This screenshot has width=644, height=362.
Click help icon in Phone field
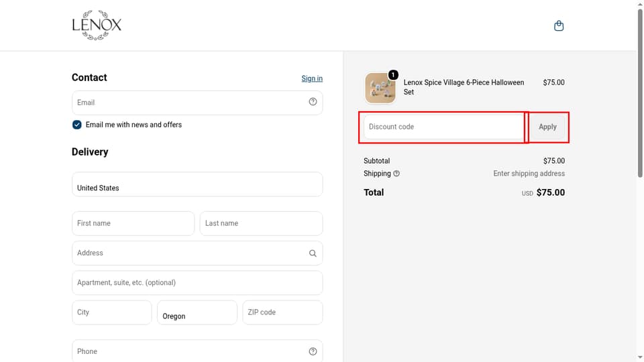click(313, 351)
